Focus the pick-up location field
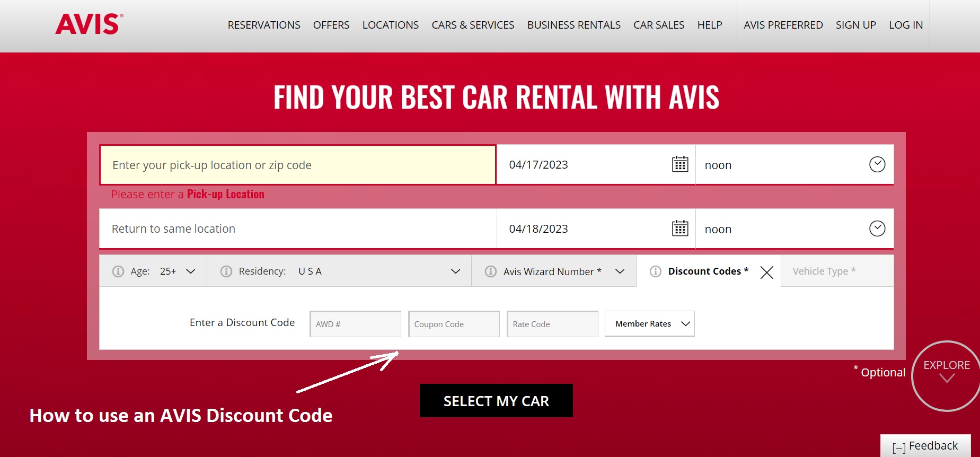 298,165
